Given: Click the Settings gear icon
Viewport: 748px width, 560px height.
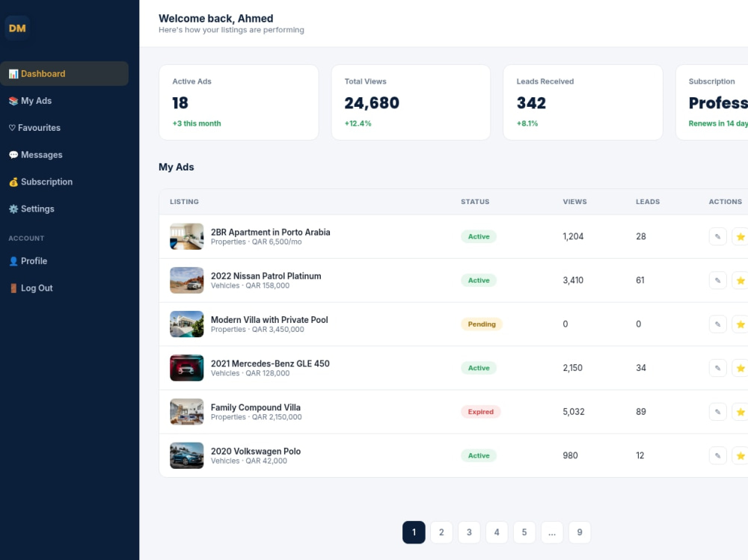Looking at the screenshot, I should point(13,209).
